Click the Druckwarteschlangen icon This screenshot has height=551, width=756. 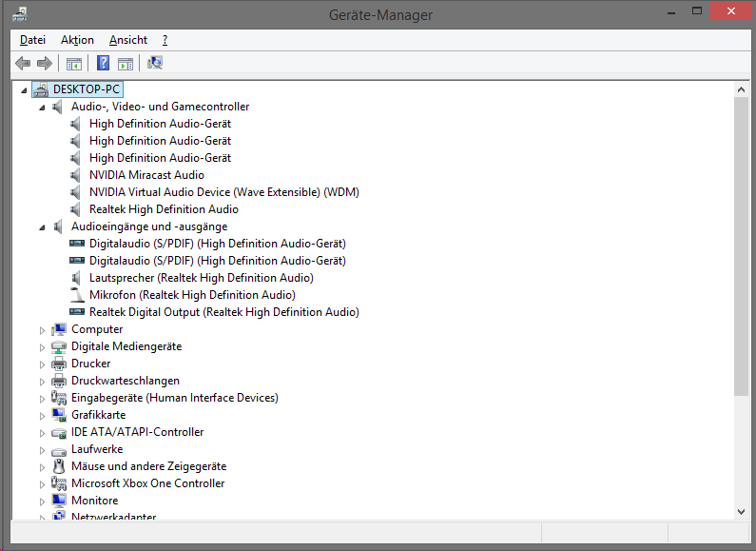[x=59, y=381]
